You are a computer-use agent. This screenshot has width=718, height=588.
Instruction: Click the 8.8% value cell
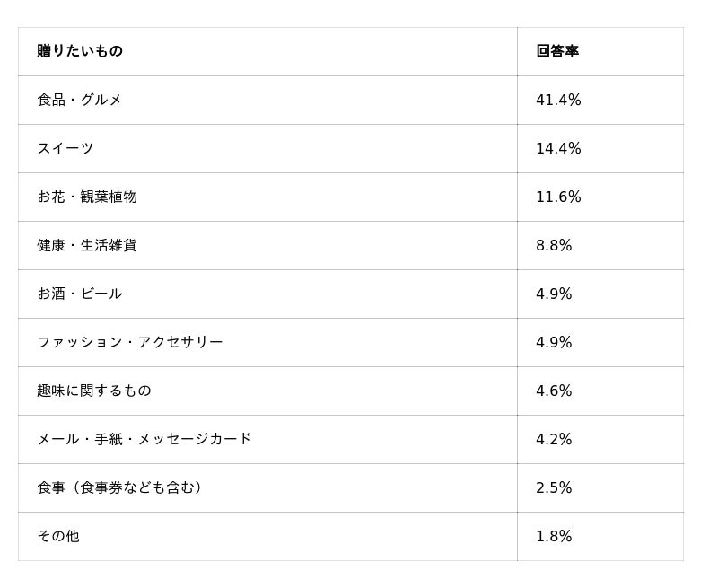[554, 245]
